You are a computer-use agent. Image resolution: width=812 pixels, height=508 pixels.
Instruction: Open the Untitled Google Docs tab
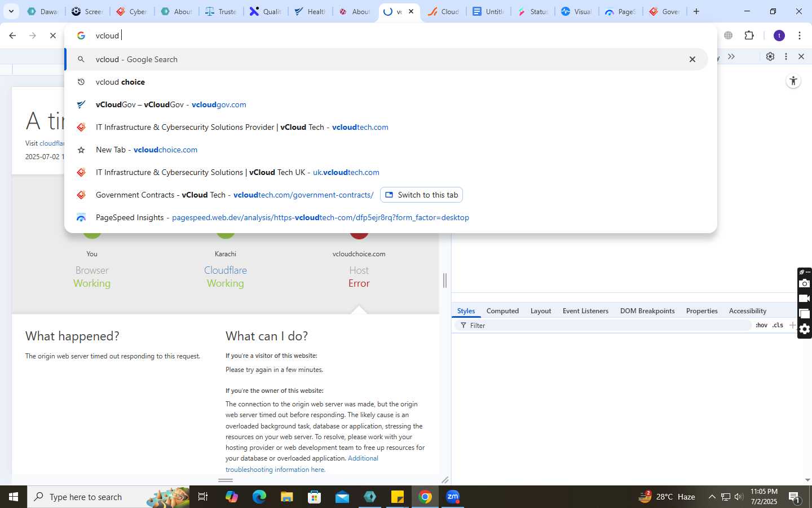[x=488, y=11]
